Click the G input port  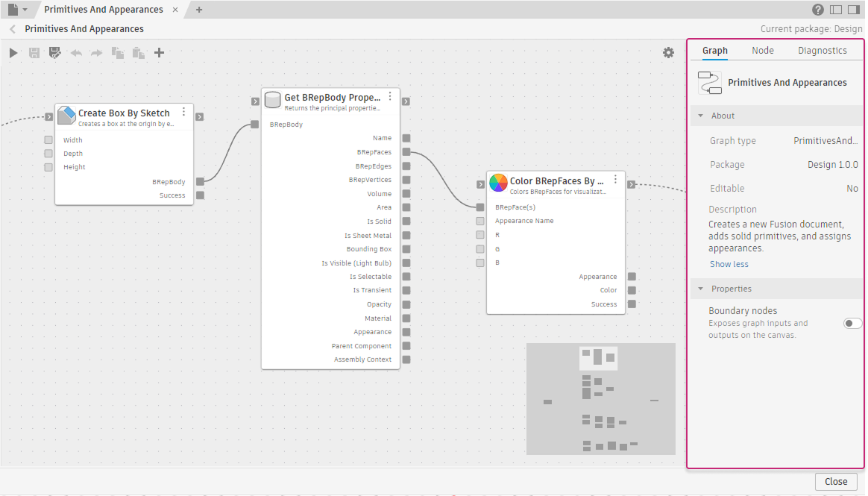coord(480,249)
